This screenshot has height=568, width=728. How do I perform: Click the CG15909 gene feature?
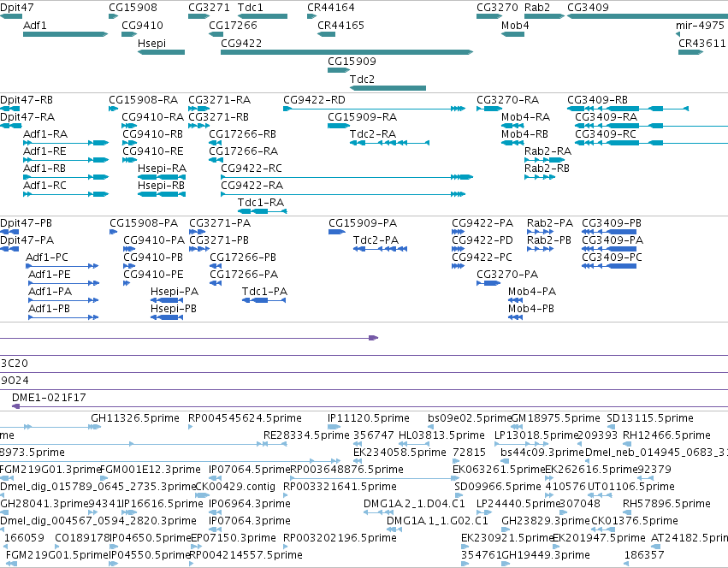coord(339,70)
